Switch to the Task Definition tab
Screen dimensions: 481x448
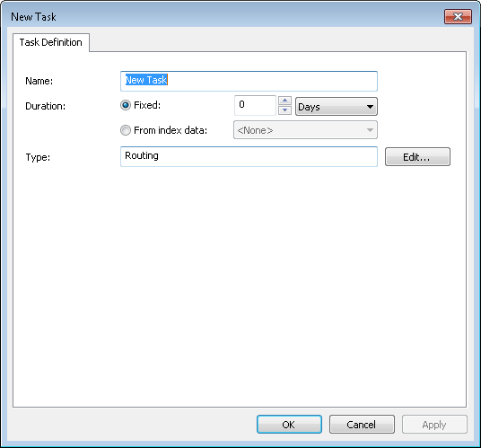pyautogui.click(x=51, y=42)
